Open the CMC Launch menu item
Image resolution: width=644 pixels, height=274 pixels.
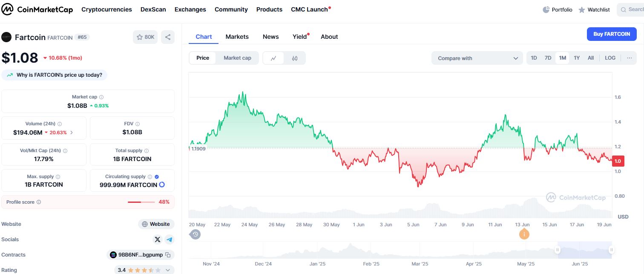310,9
